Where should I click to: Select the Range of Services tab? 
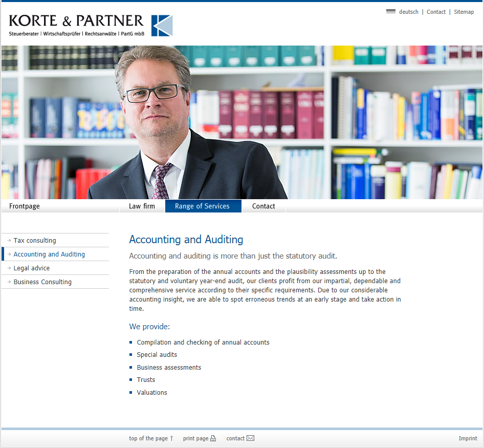[x=203, y=206]
